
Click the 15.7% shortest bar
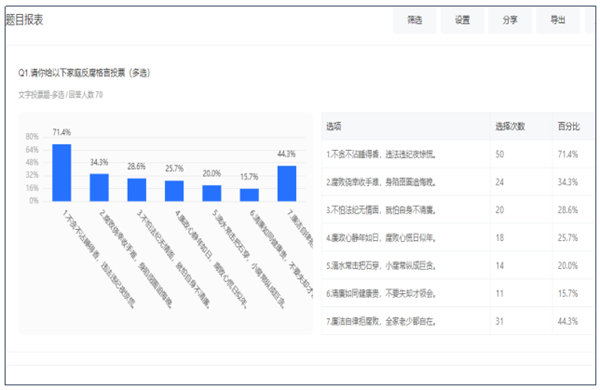coord(249,195)
